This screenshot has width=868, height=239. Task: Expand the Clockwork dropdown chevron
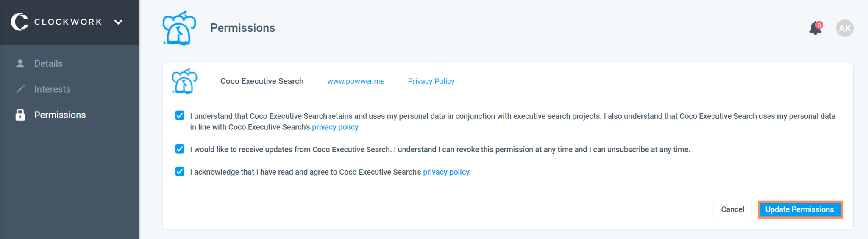[118, 22]
